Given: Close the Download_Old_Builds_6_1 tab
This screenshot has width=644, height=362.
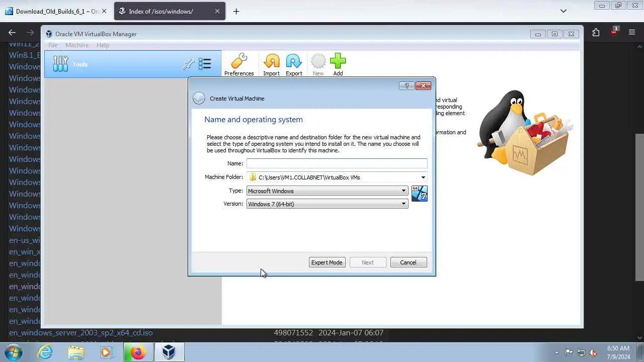Looking at the screenshot, I should click(x=104, y=11).
